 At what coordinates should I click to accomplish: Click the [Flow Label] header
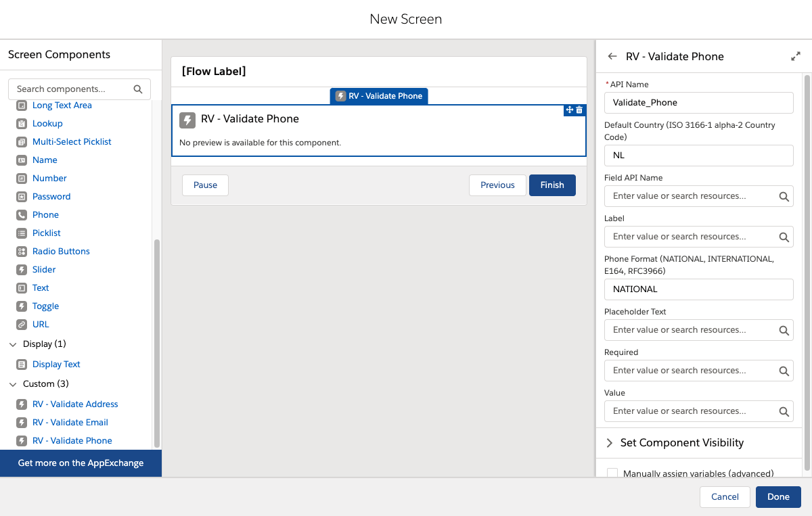pos(214,71)
